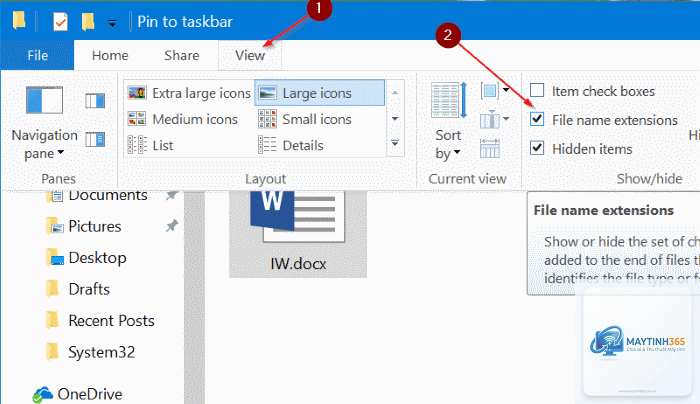This screenshot has height=404, width=700.
Task: Toggle File name extensions checkbox
Action: pyautogui.click(x=537, y=119)
